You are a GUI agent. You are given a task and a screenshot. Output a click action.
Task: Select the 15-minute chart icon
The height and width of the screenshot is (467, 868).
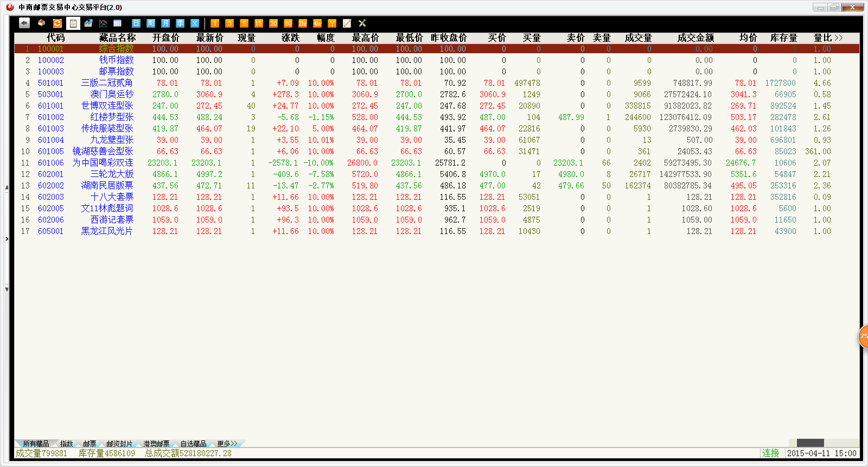(259, 23)
